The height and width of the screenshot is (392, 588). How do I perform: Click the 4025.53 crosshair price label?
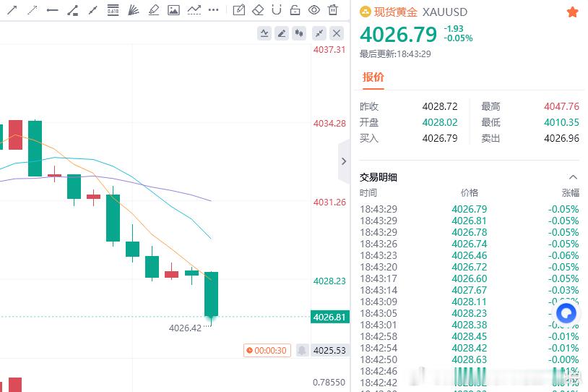329,350
